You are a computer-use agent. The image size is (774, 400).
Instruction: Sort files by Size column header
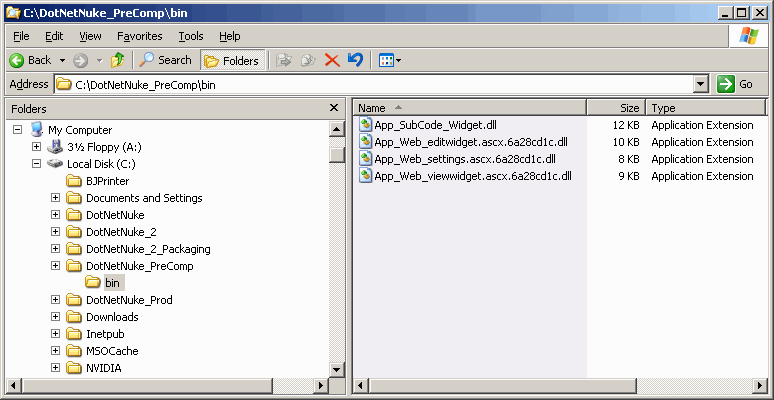[x=616, y=108]
